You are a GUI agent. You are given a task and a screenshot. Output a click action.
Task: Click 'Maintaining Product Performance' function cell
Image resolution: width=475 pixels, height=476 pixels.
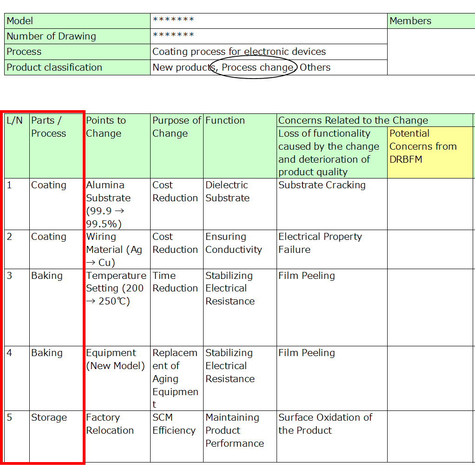tap(240, 436)
